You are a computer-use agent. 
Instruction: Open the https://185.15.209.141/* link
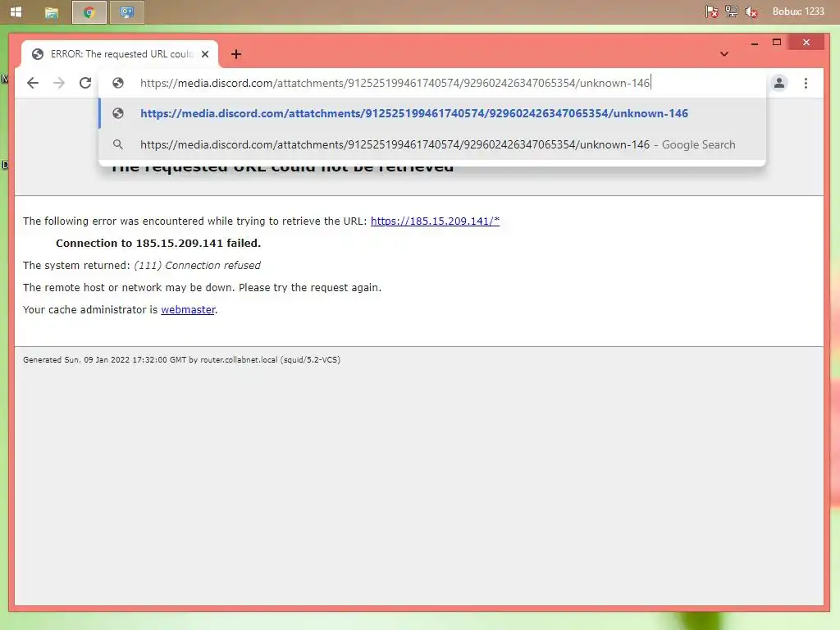point(435,221)
